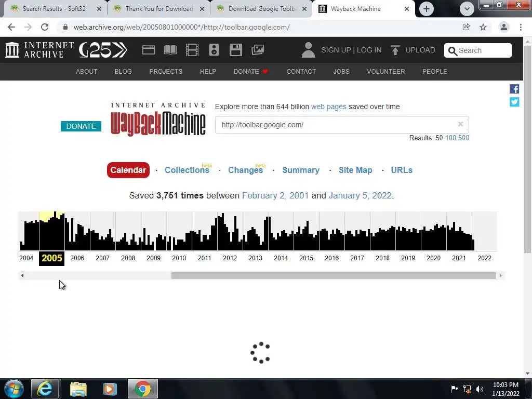The height and width of the screenshot is (399, 532).
Task: Open the BLOG menu item
Action: click(x=123, y=72)
